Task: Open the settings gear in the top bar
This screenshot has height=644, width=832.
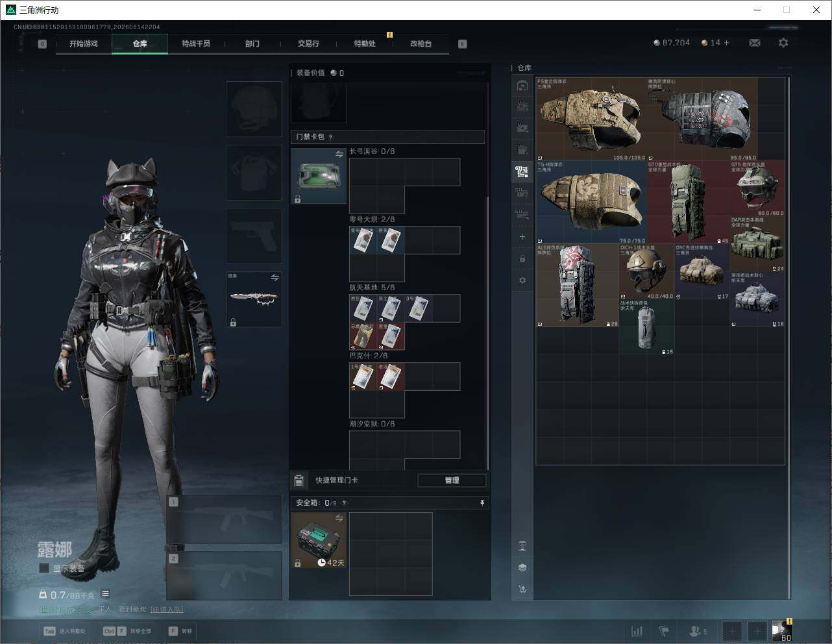Action: click(783, 43)
